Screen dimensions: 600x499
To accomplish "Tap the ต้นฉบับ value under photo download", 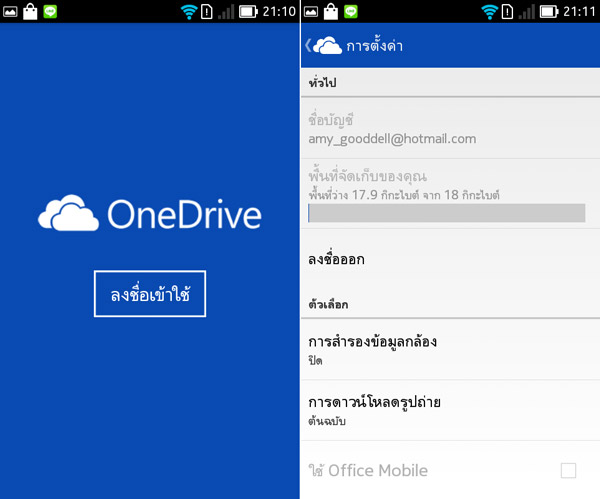I will tap(327, 421).
